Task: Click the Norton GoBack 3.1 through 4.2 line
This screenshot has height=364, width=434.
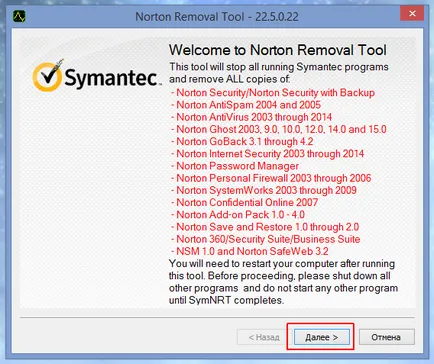Action: [242, 141]
